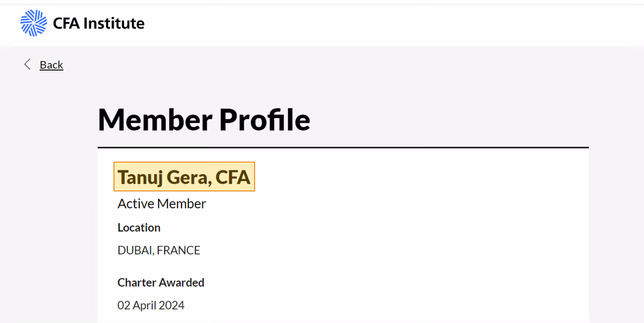Viewport: 644px width, 323px height.
Task: Click the horizontal divider below Member Profile
Action: [x=343, y=147]
